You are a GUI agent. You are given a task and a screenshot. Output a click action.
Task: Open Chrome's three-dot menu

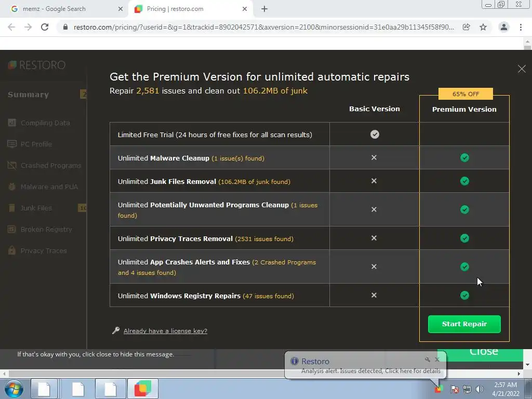point(521,27)
